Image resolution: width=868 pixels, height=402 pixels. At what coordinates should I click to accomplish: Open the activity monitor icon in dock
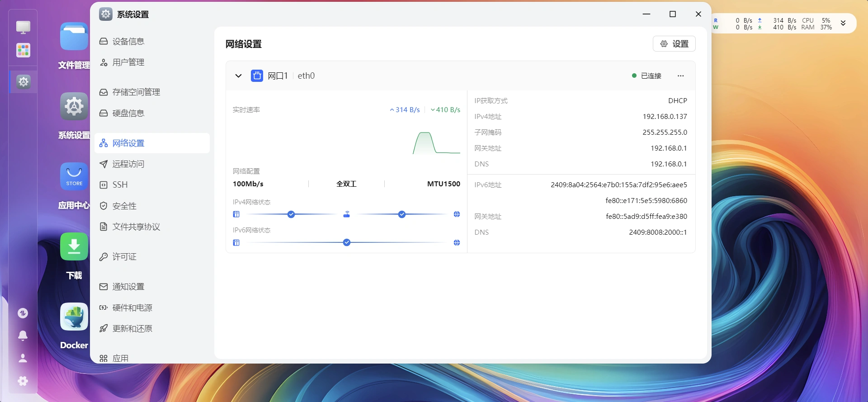(x=23, y=313)
